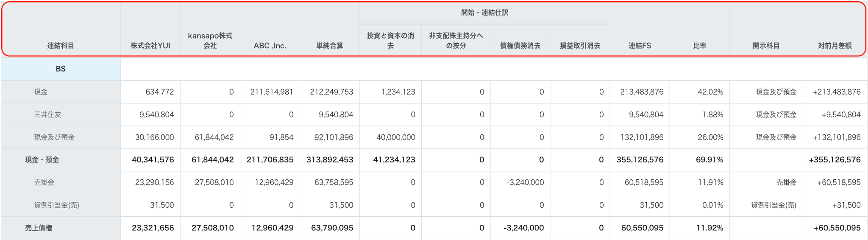868x240 pixels.
Task: Select the 連結FS column header
Action: tap(640, 46)
